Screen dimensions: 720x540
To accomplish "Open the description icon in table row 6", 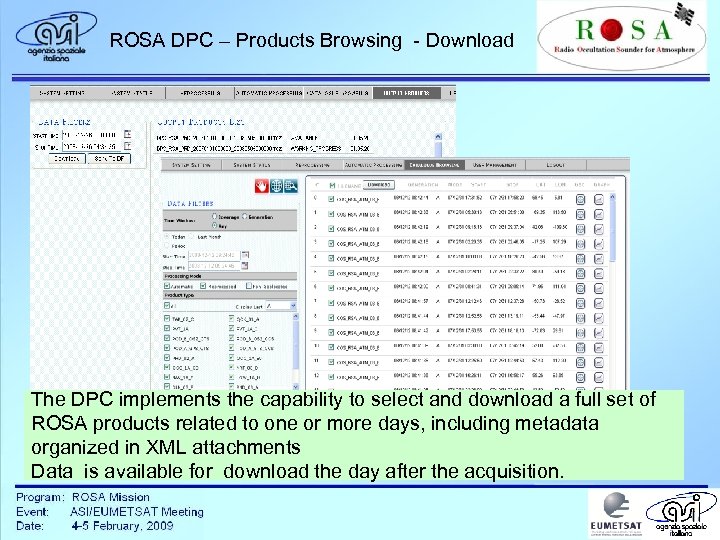I will (580, 288).
